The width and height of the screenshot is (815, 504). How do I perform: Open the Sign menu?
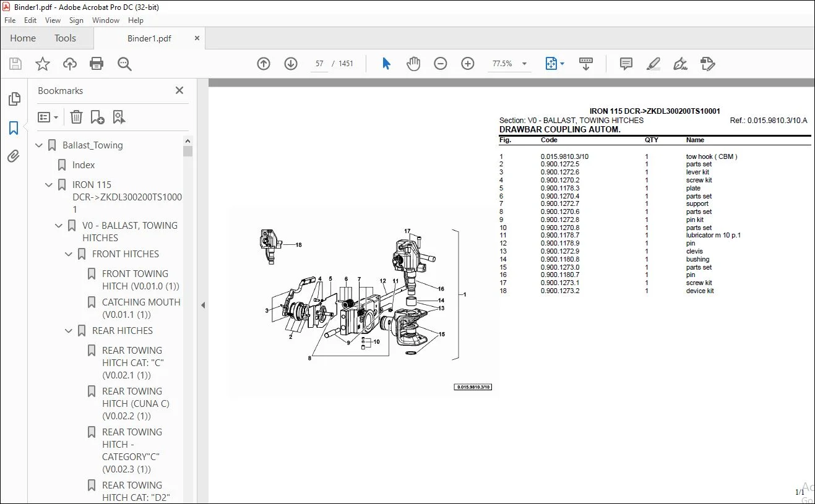coord(77,20)
